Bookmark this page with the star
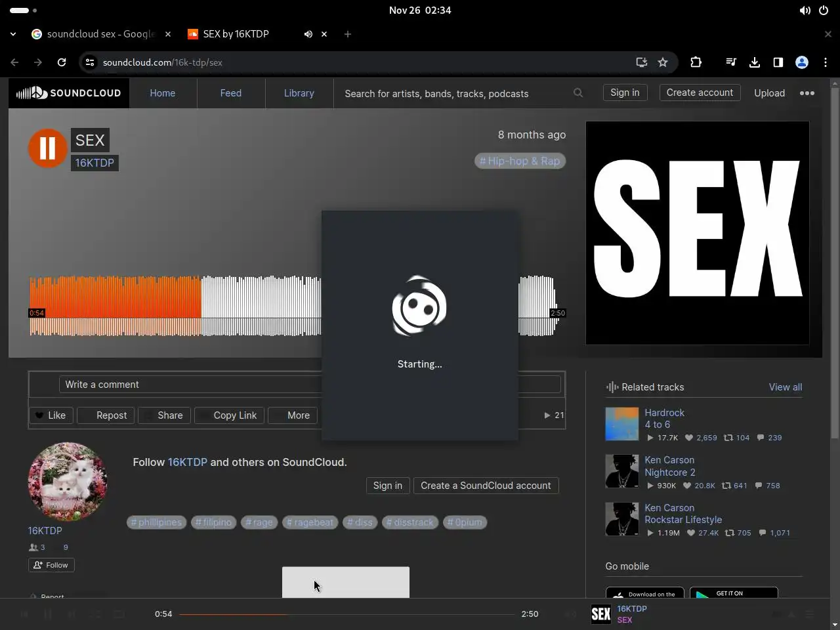 point(663,62)
